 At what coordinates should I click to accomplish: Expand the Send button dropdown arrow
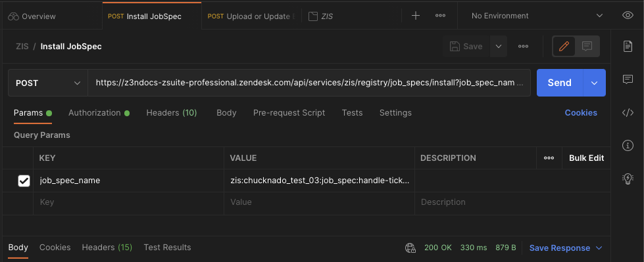594,83
